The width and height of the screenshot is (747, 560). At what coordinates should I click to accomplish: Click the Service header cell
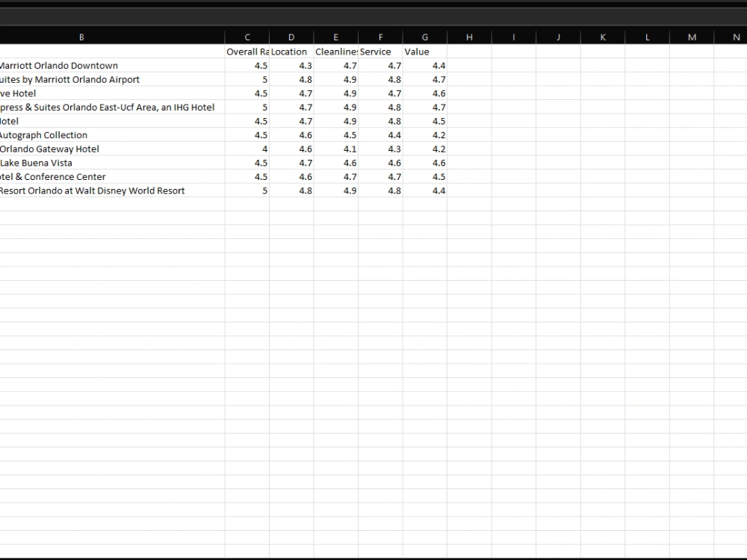[380, 52]
